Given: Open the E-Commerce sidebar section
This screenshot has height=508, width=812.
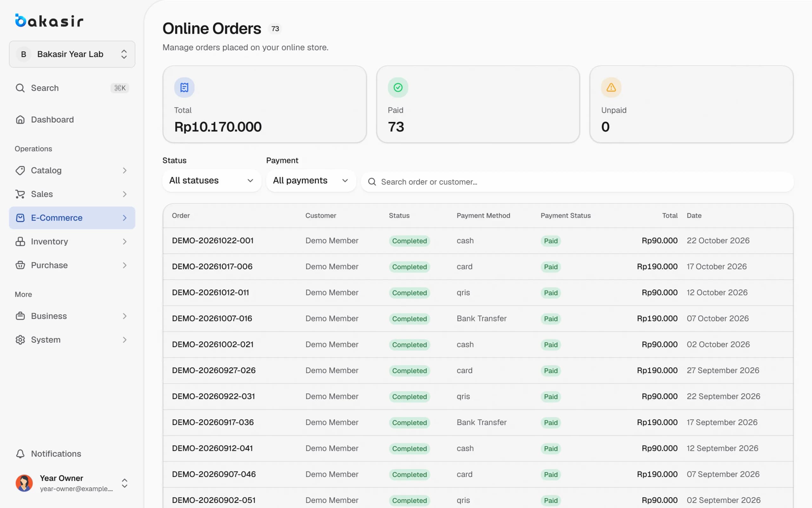Looking at the screenshot, I should (x=72, y=218).
